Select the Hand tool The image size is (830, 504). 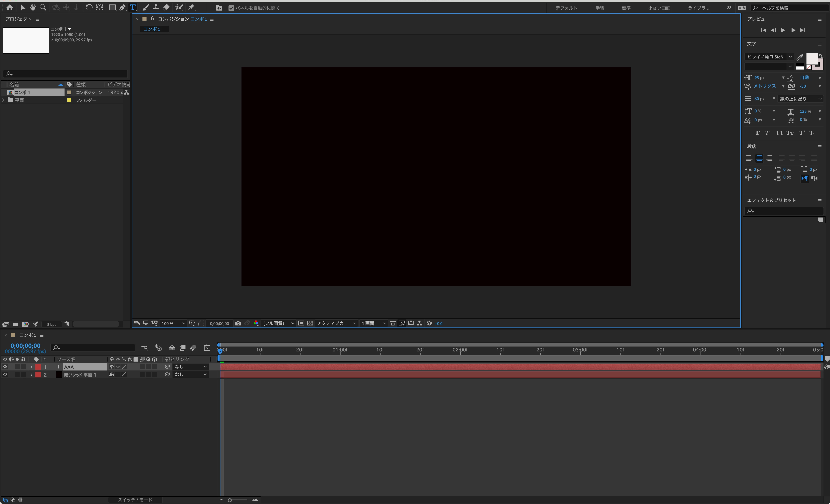tap(33, 8)
